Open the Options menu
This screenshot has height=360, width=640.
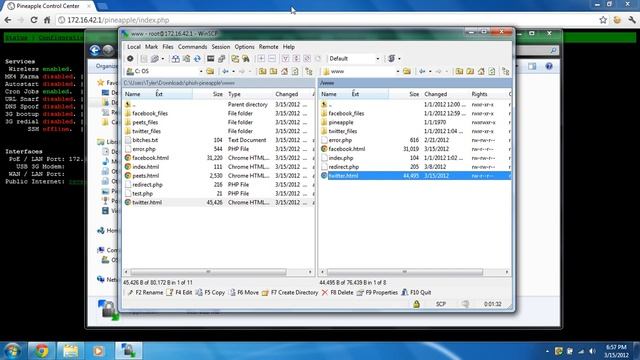(244, 47)
